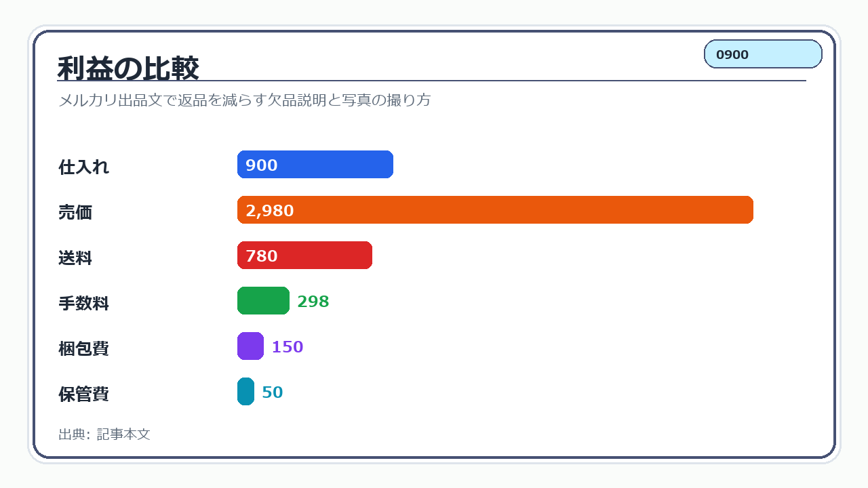Screen dimensions: 868x488
Task: Select the orange 売価 bar
Action: click(495, 210)
